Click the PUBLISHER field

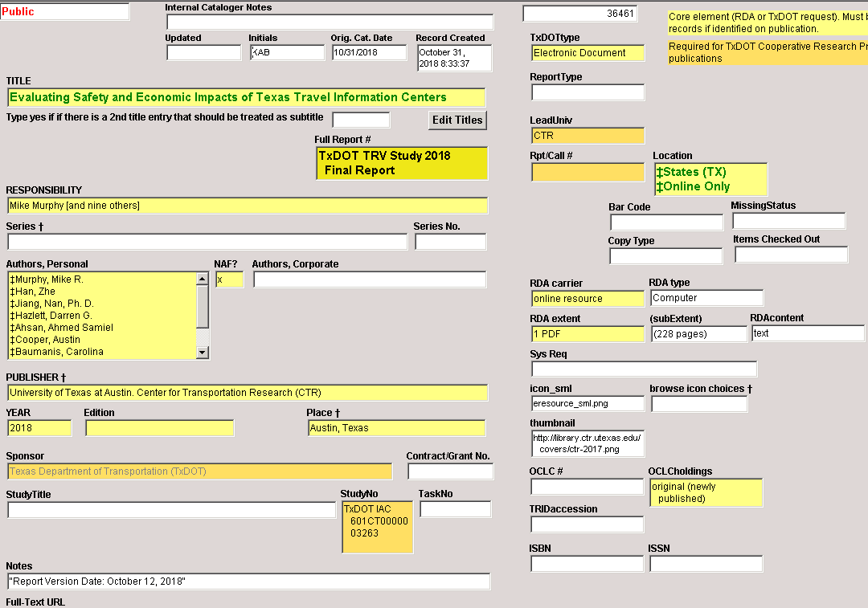(x=248, y=393)
